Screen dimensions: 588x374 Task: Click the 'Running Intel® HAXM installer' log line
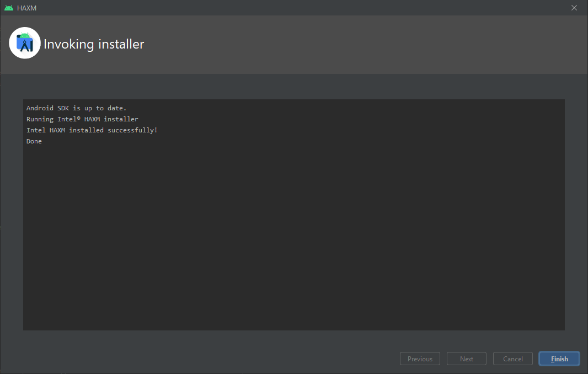pos(83,119)
